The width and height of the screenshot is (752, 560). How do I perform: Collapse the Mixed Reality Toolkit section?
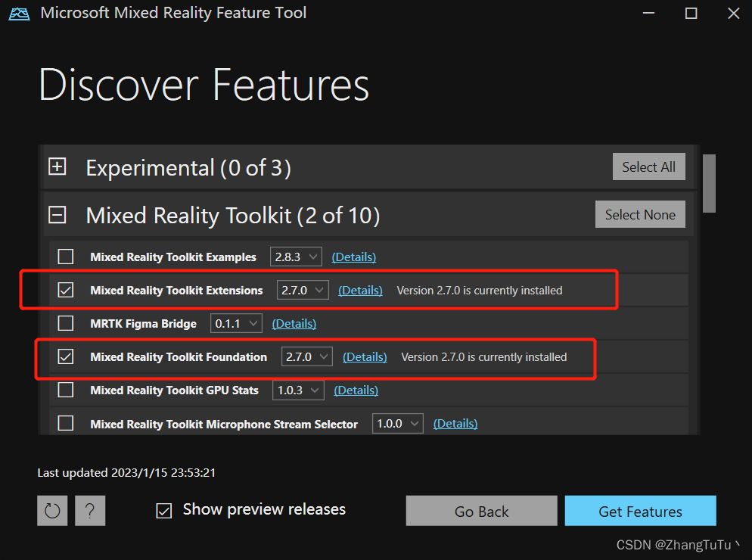coord(57,214)
